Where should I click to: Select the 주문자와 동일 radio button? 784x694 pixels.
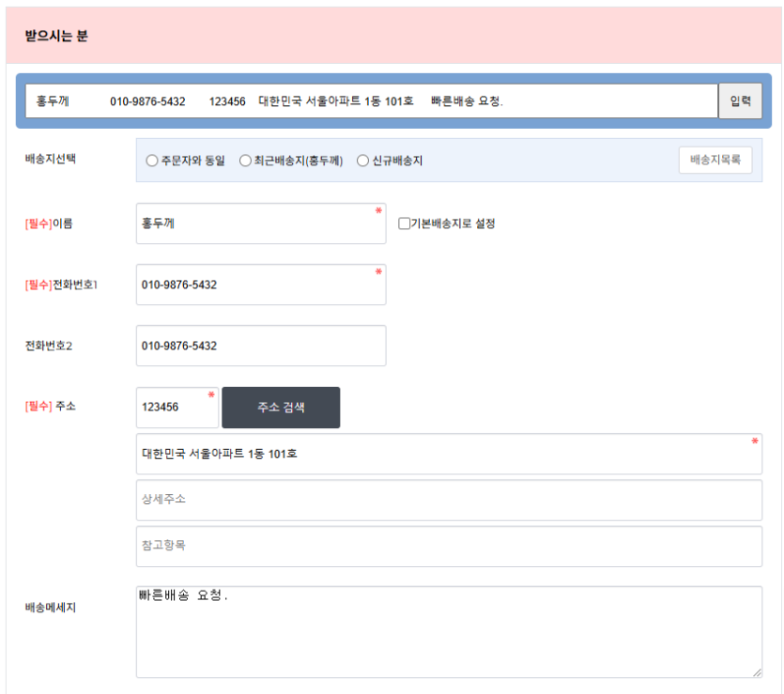(152, 161)
